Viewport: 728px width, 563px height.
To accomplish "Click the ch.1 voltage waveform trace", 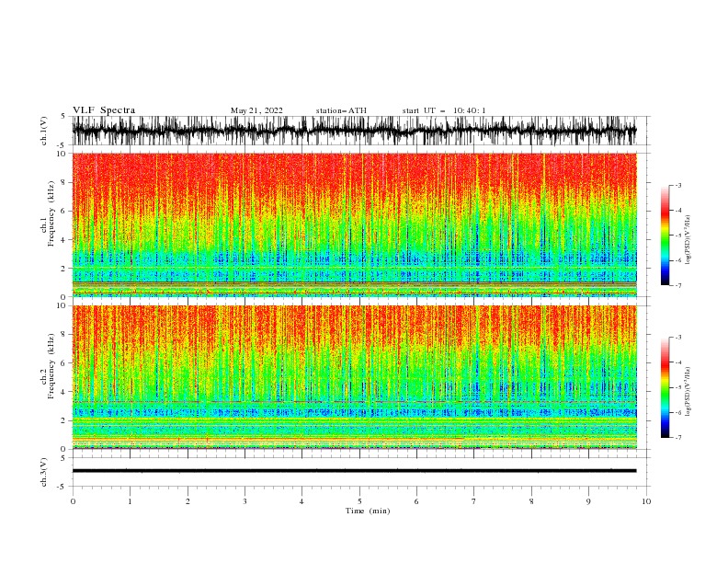I will (x=354, y=131).
